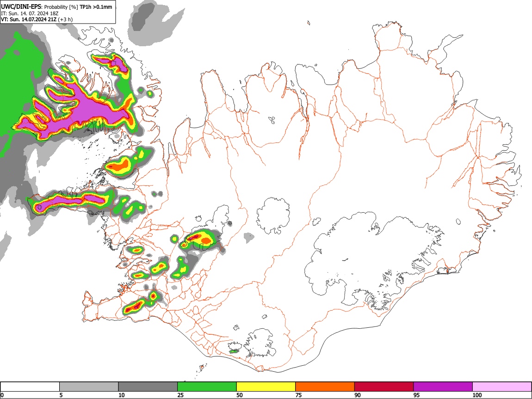Click the white 0–5% legend swatch
Screen dimensions: 532x399
30,387
